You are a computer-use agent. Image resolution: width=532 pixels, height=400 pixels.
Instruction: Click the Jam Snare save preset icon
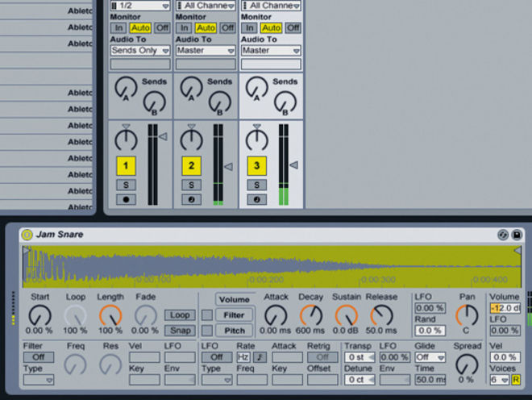coord(517,235)
